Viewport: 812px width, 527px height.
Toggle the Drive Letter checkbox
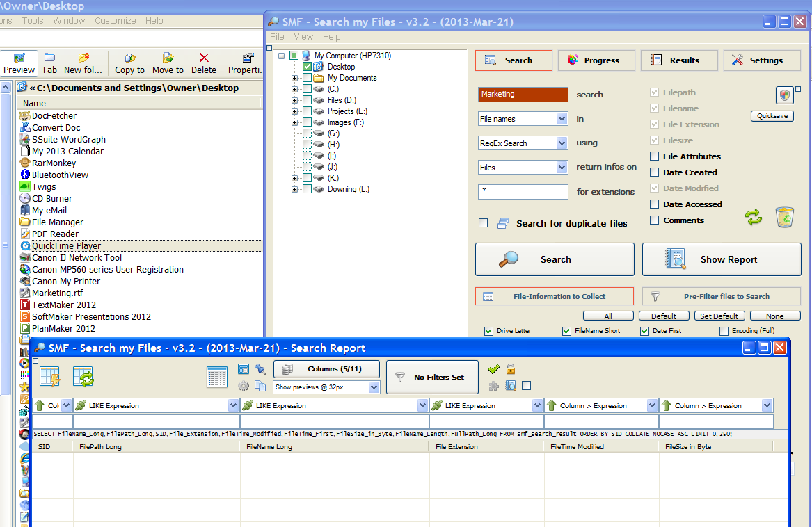[x=489, y=331]
